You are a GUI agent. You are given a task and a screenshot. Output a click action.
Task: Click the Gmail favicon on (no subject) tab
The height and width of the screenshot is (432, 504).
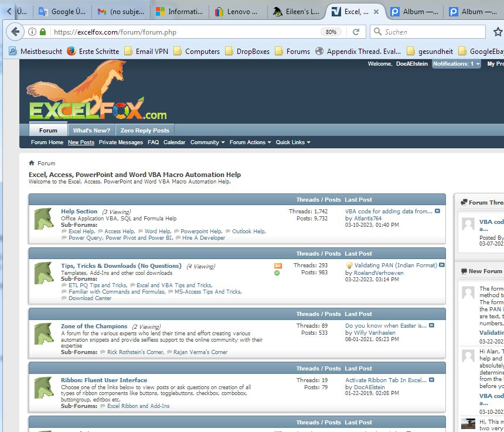tap(102, 12)
